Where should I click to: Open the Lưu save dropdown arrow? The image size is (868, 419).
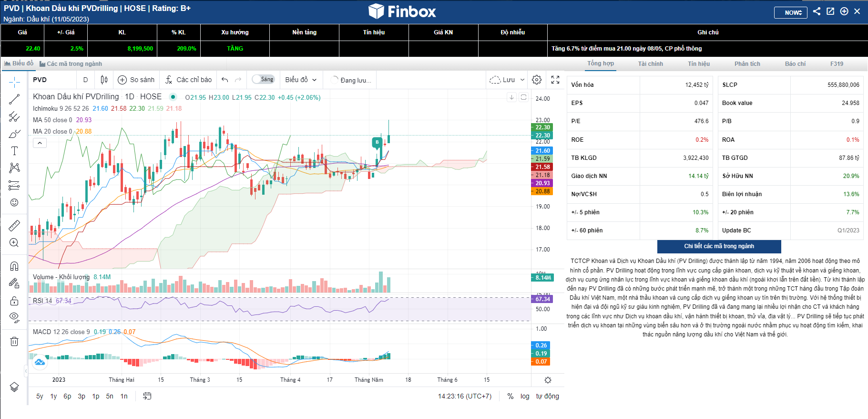click(x=522, y=80)
